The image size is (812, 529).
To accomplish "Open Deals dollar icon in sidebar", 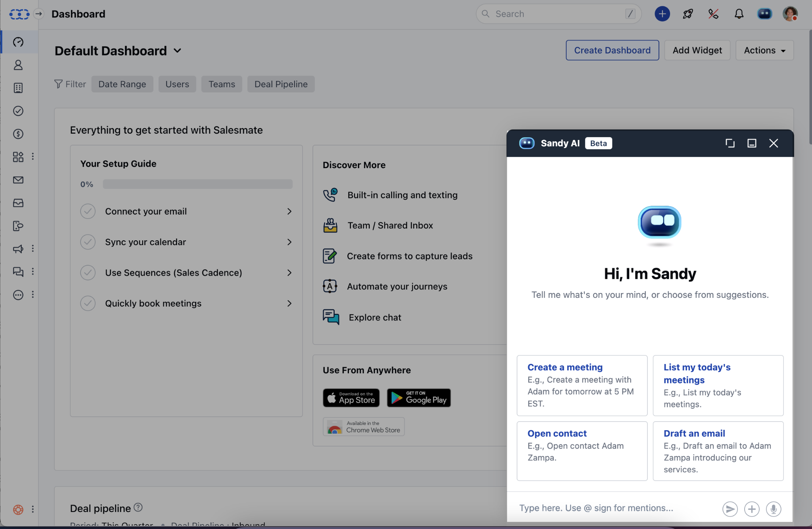I will pos(18,134).
